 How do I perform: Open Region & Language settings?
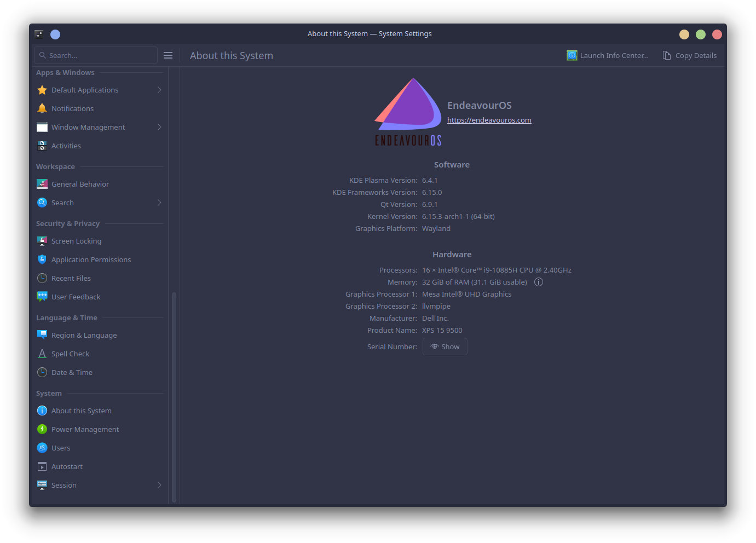click(x=84, y=335)
